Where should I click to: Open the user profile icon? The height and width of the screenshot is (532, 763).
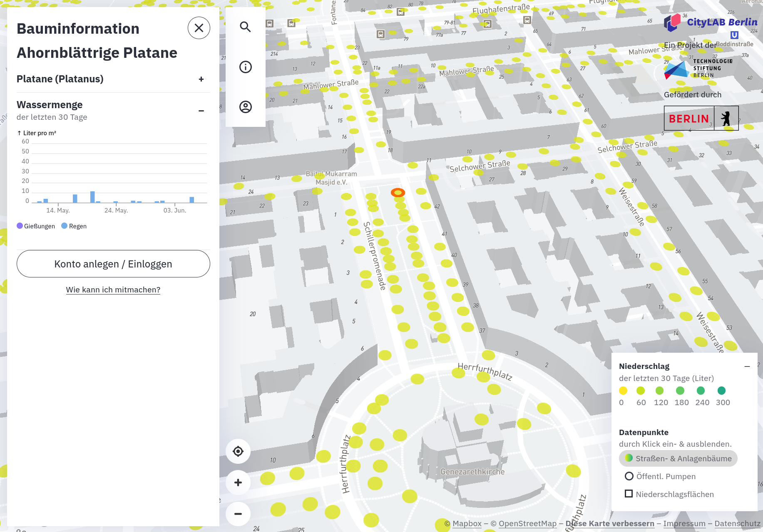point(246,107)
